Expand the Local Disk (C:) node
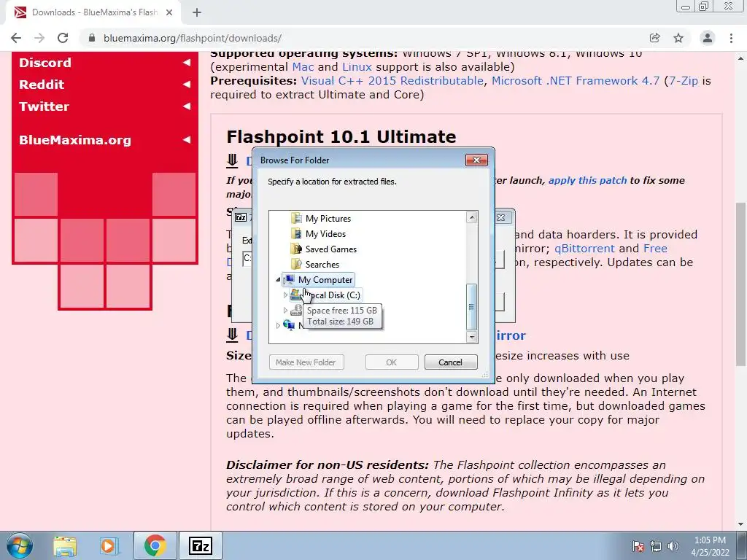 click(x=285, y=295)
